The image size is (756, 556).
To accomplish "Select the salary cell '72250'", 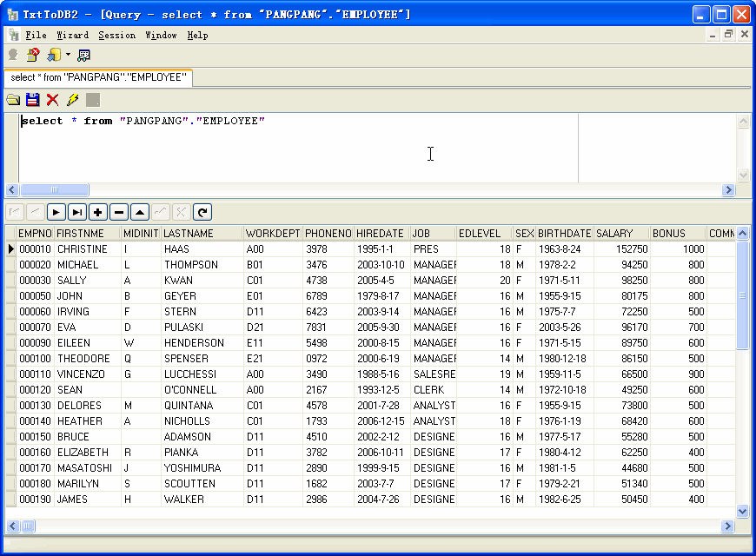I will click(x=622, y=312).
